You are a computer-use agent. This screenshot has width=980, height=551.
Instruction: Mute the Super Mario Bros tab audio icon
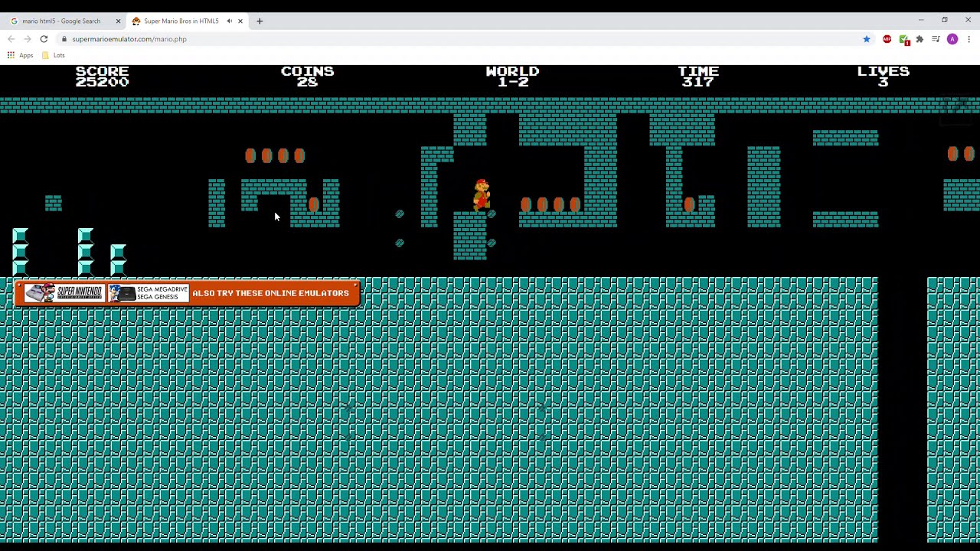point(229,21)
